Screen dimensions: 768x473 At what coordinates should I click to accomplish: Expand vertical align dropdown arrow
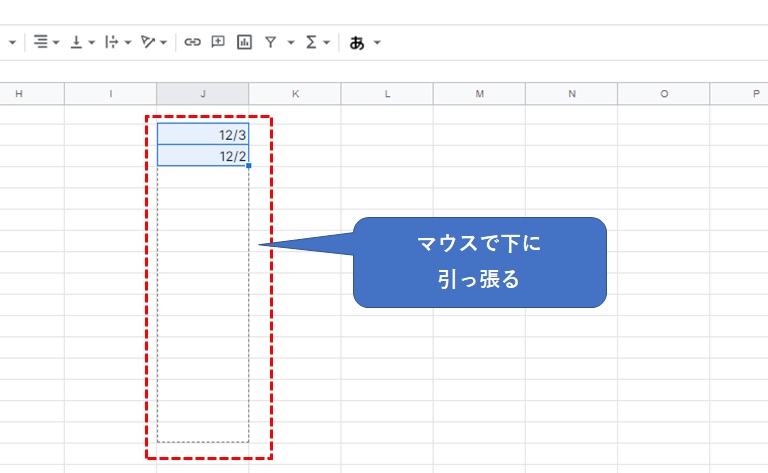(x=92, y=43)
